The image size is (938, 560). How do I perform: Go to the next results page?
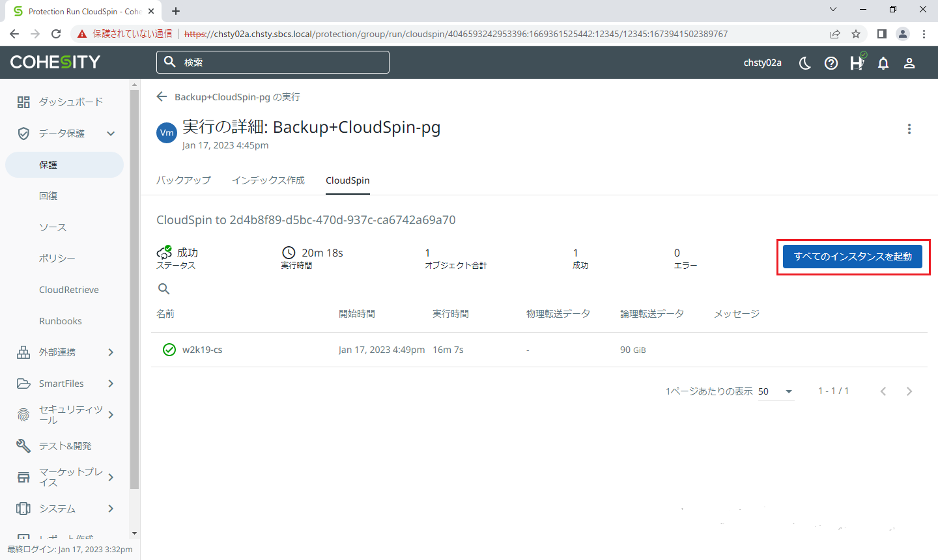click(x=909, y=391)
